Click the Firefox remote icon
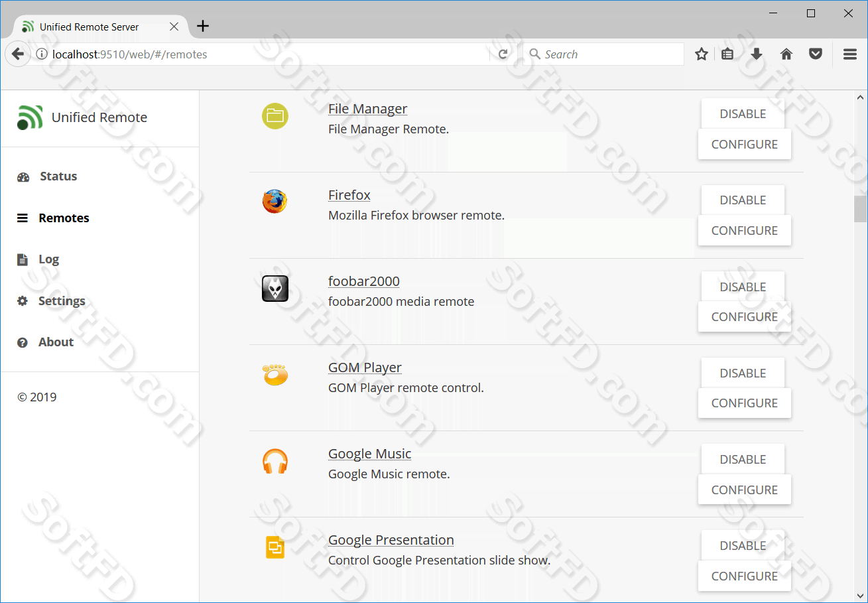The width and height of the screenshot is (868, 603). tap(275, 202)
